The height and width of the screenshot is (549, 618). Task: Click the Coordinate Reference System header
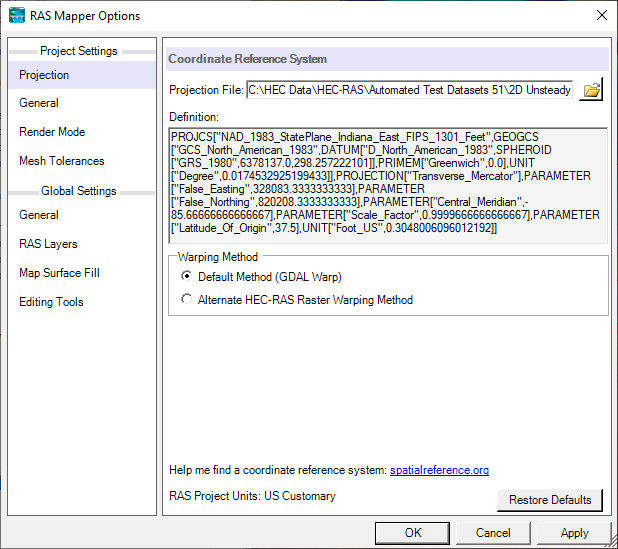click(x=387, y=59)
